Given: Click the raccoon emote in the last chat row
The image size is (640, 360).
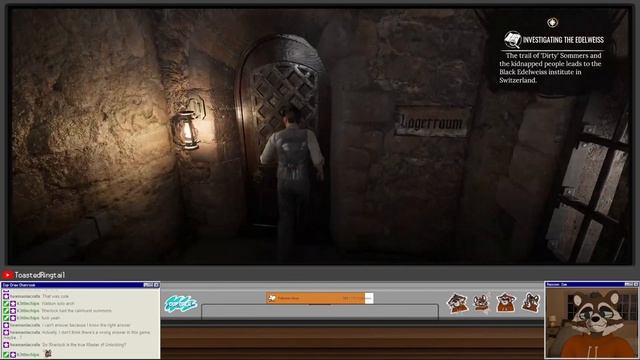Looking at the screenshot, I should pos(48,353).
